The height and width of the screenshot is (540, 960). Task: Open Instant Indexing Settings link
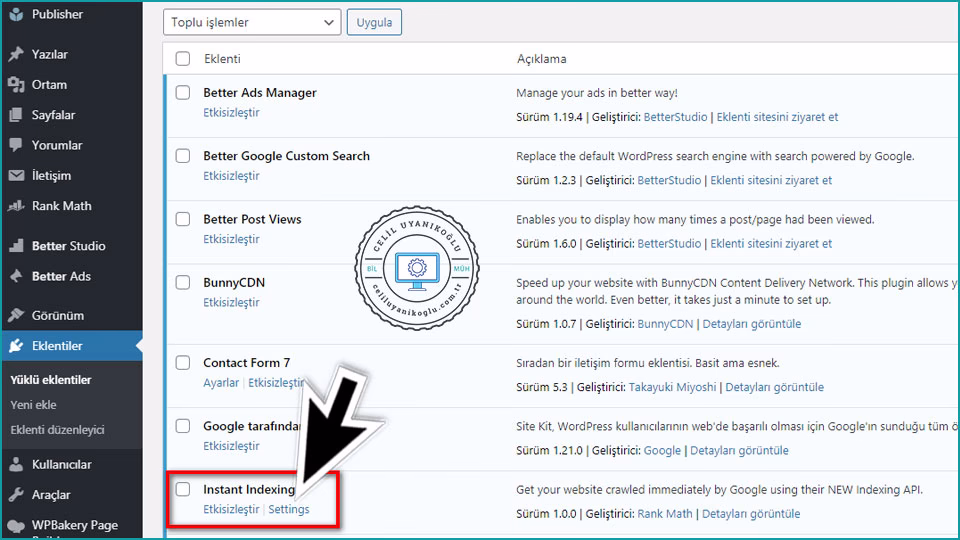[x=289, y=509]
